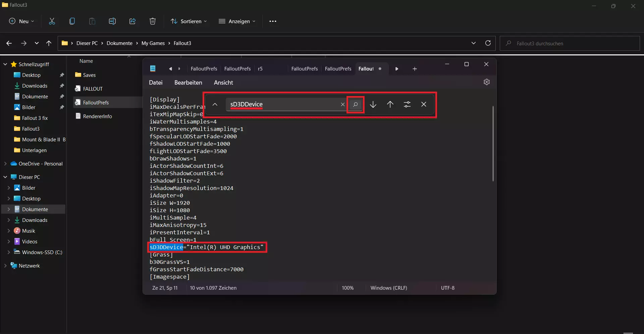Screen dimensions: 644x334
Task: Click the search magnifier button in Notepad find bar
Action: coord(355,104)
